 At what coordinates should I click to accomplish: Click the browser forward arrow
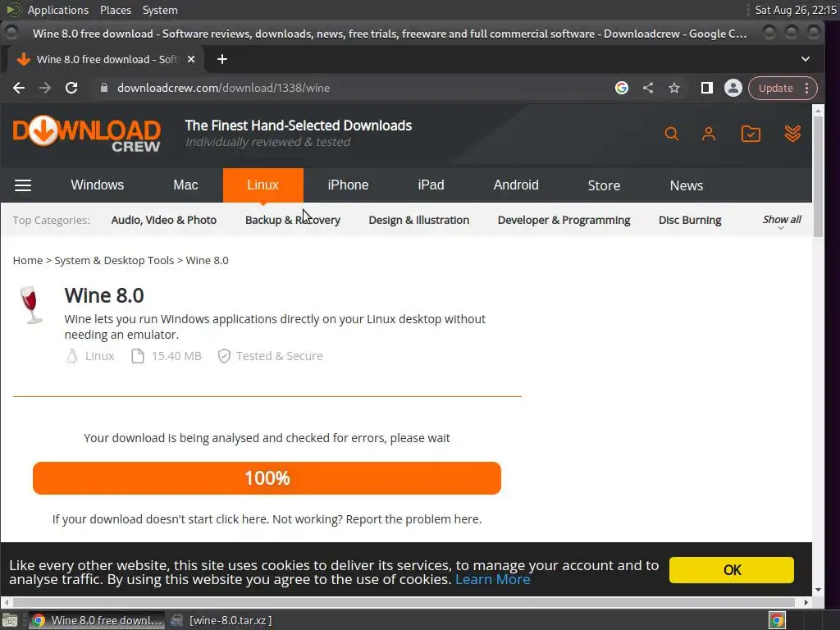pos(45,88)
